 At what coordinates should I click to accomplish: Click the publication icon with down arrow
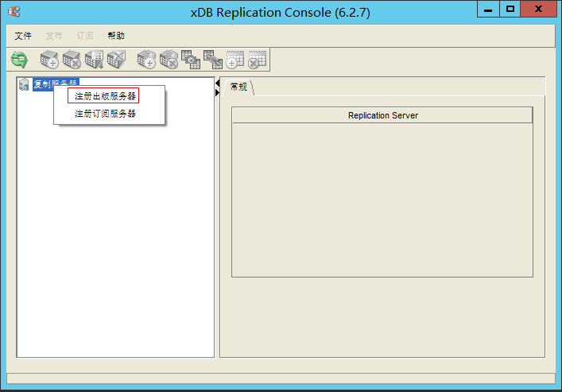(x=94, y=60)
